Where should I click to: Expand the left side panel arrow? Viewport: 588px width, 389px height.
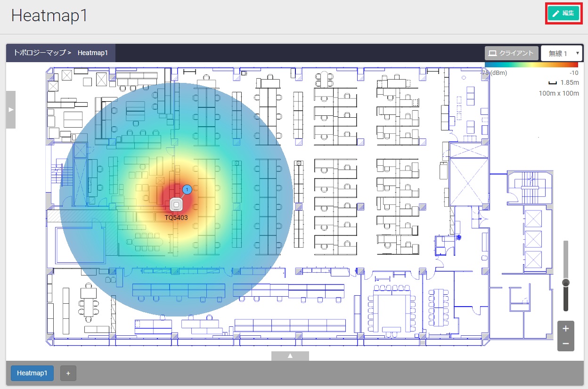coord(11,110)
